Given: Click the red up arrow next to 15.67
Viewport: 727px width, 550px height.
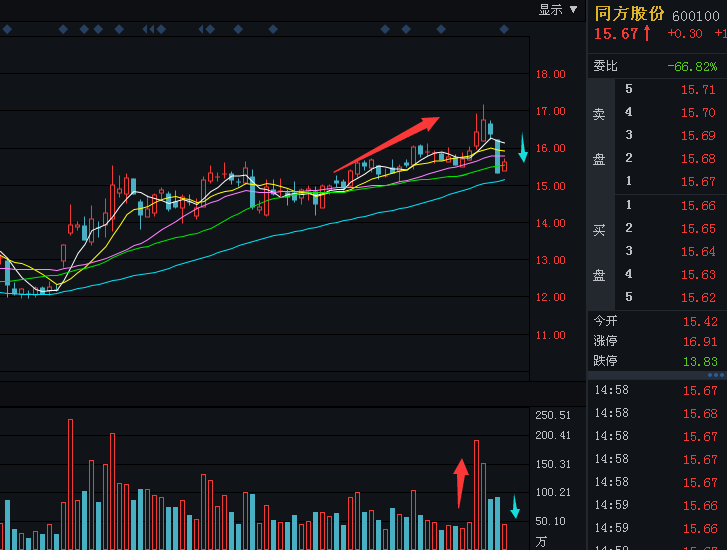Looking at the screenshot, I should [647, 34].
